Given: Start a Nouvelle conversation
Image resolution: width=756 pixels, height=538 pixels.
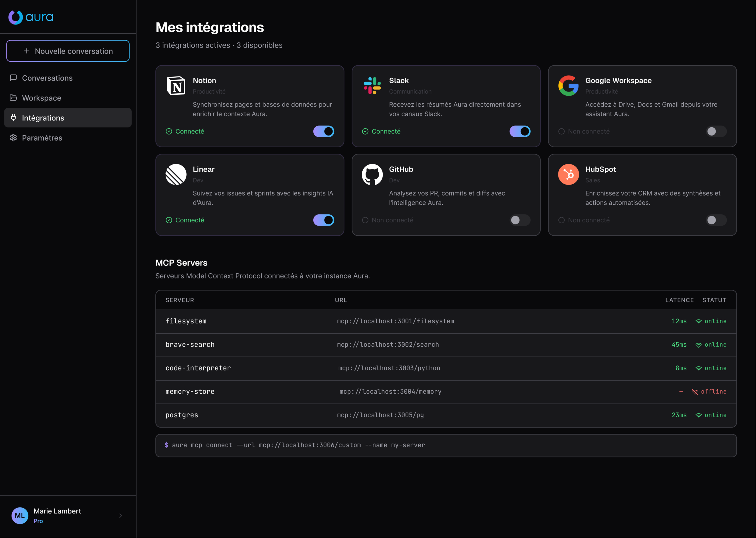Looking at the screenshot, I should click(x=68, y=51).
